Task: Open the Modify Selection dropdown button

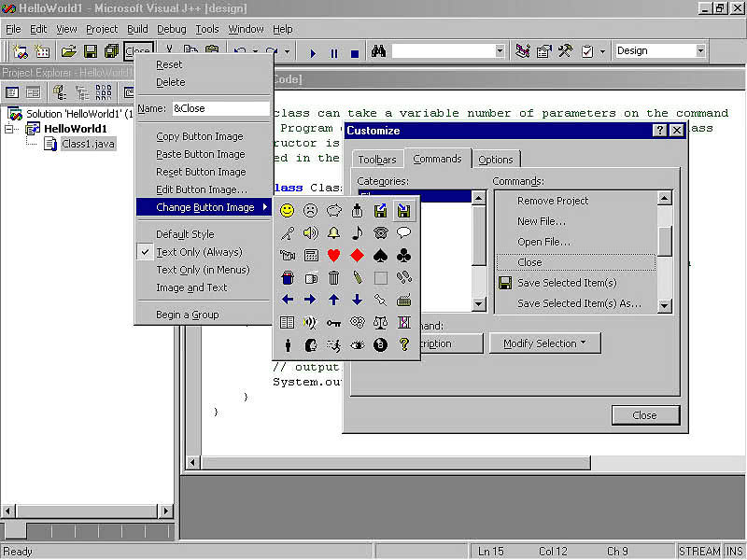Action: point(545,343)
